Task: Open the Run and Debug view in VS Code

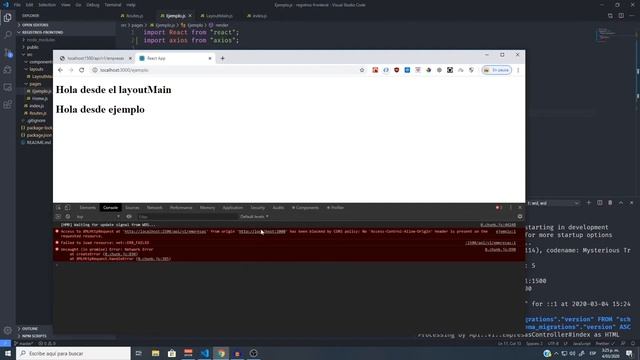Action: coord(7,70)
